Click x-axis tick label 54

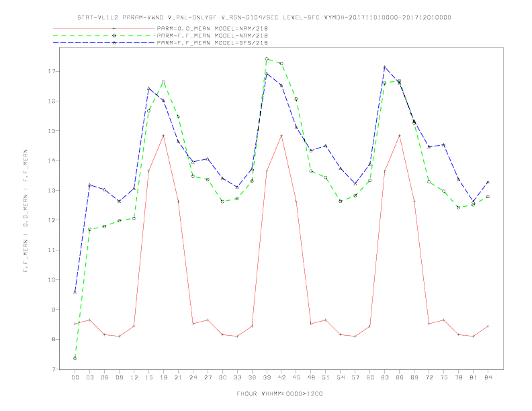point(341,377)
